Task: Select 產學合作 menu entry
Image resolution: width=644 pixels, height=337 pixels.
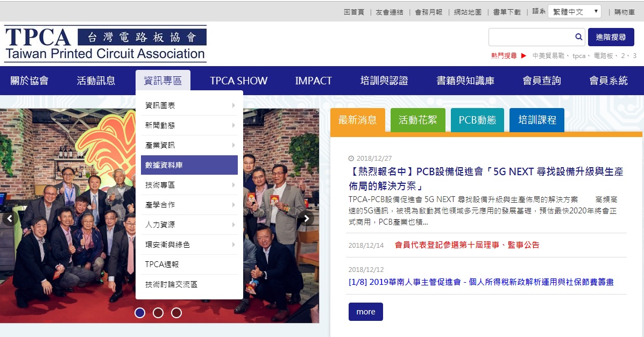Action: (x=189, y=205)
